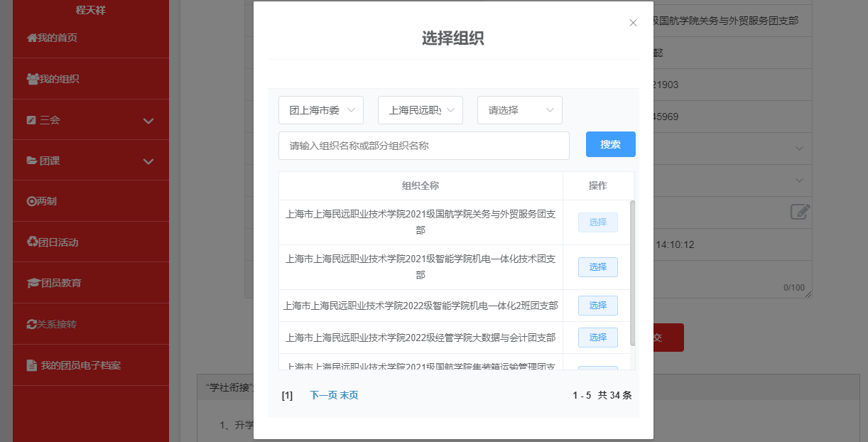Click the edit icon beside 三会
This screenshot has width=868, height=442.
tap(31, 120)
